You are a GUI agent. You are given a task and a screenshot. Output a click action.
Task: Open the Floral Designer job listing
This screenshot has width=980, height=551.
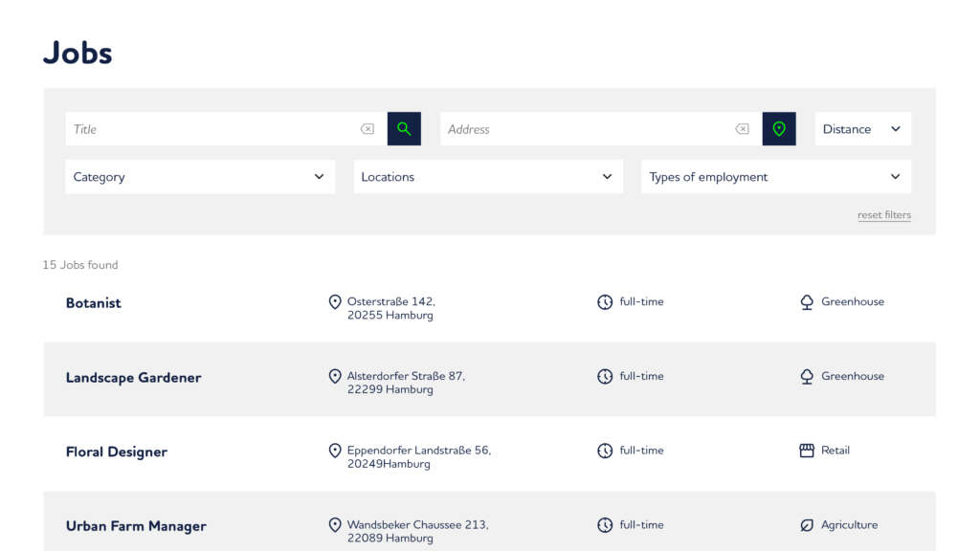tap(117, 452)
